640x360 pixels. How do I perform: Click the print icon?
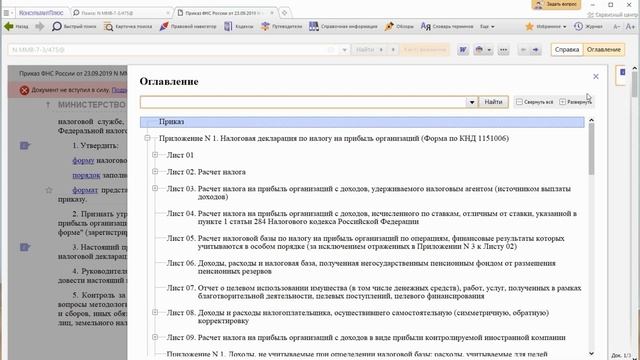(x=479, y=50)
